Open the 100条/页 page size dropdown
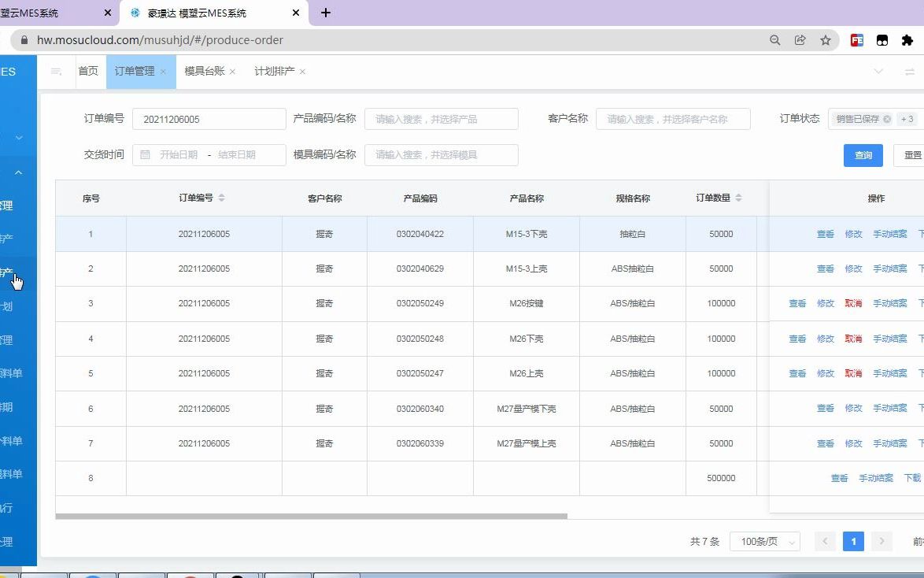This screenshot has width=924, height=578. tap(764, 541)
